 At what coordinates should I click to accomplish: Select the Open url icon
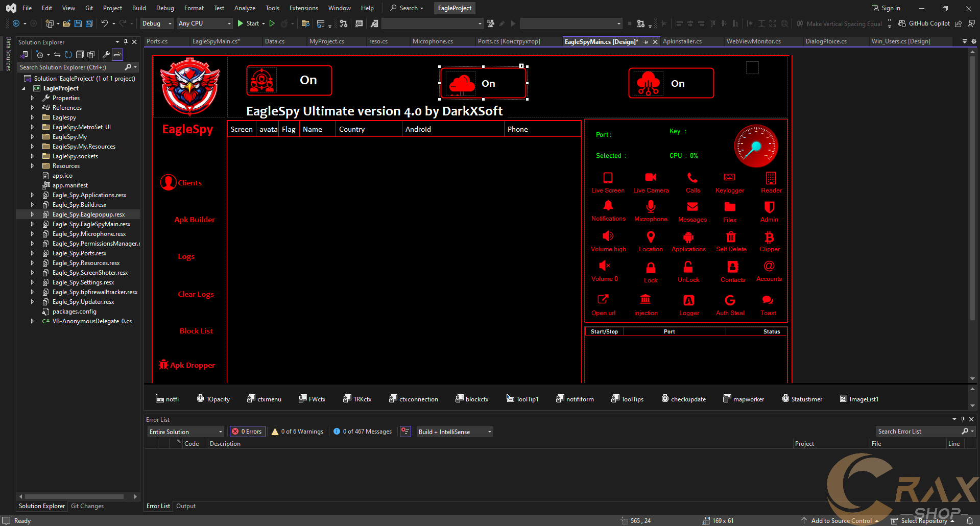click(x=603, y=300)
